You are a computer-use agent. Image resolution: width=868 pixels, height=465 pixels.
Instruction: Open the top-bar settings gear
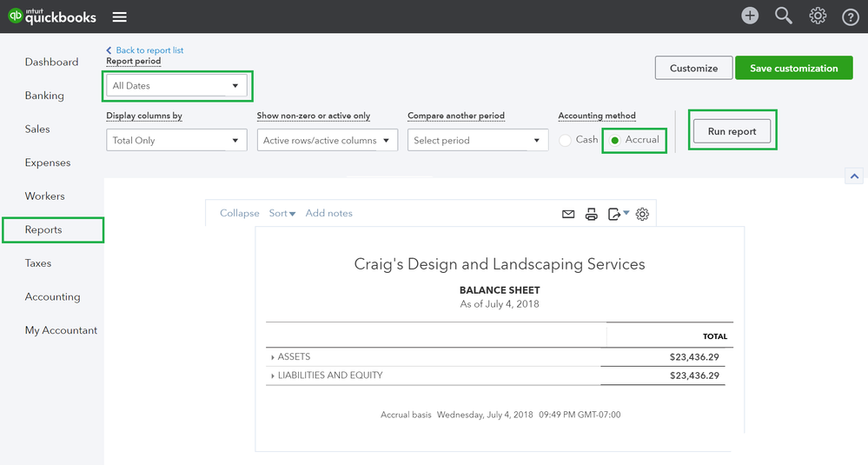coord(818,16)
